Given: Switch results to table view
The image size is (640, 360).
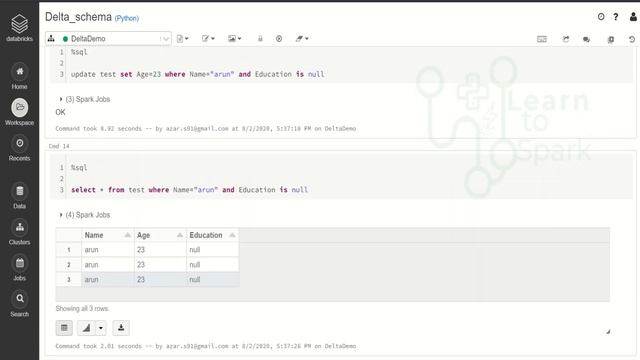Looking at the screenshot, I should 64,328.
